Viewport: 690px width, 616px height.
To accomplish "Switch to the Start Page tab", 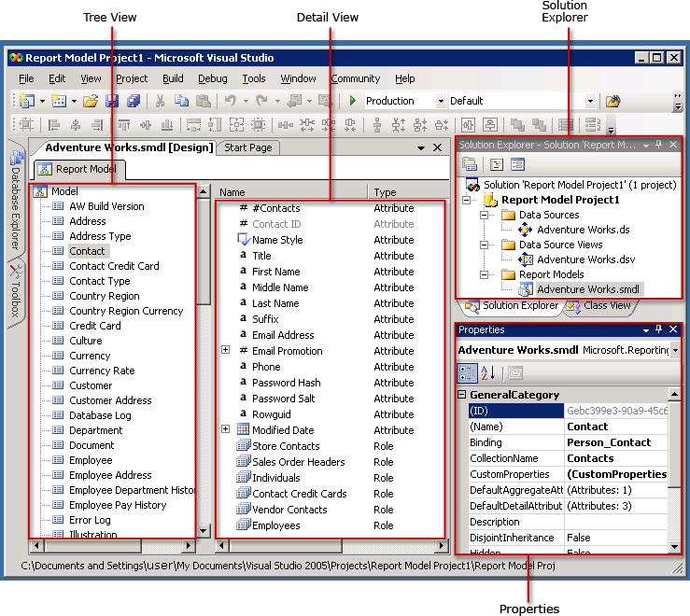I will [x=248, y=147].
